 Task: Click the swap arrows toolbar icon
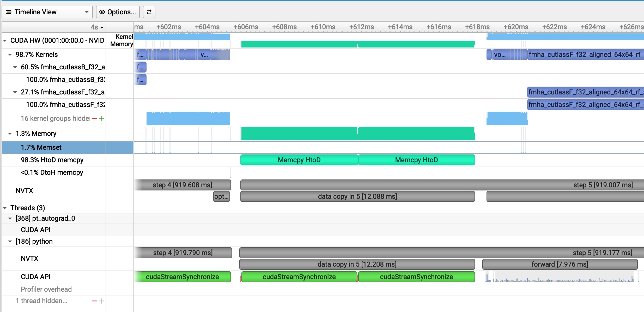[149, 12]
